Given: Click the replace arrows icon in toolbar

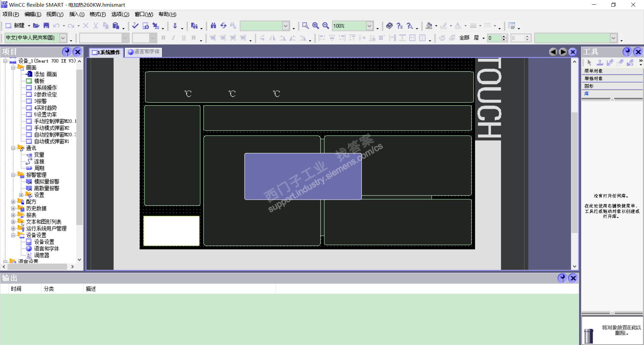Looking at the screenshot, I should coord(223,25).
